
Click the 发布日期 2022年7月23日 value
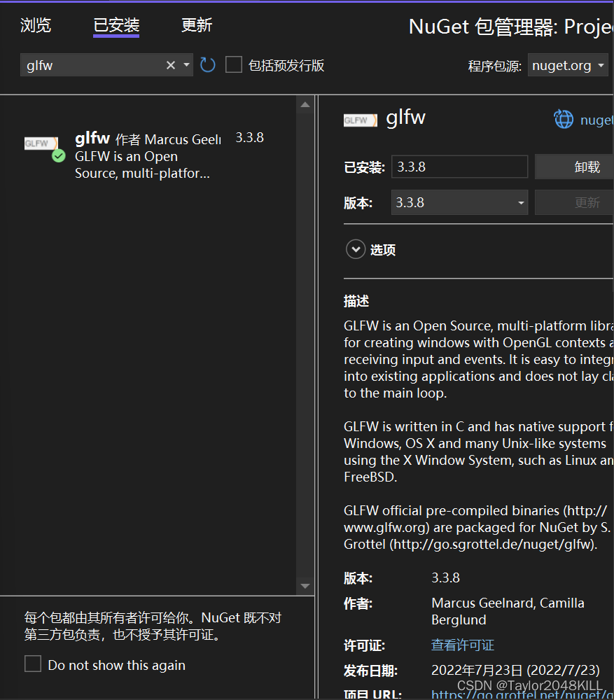coord(515,670)
